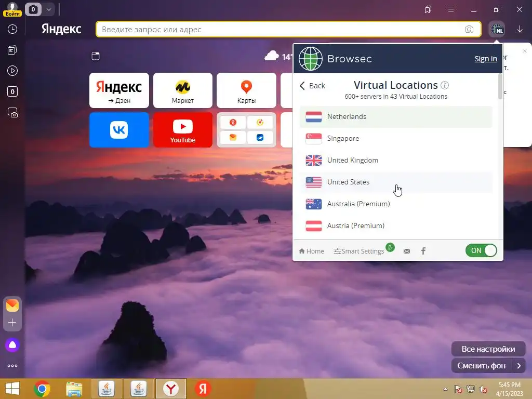The width and height of the screenshot is (532, 399).
Task: Open the Карты tile
Action: [246, 90]
